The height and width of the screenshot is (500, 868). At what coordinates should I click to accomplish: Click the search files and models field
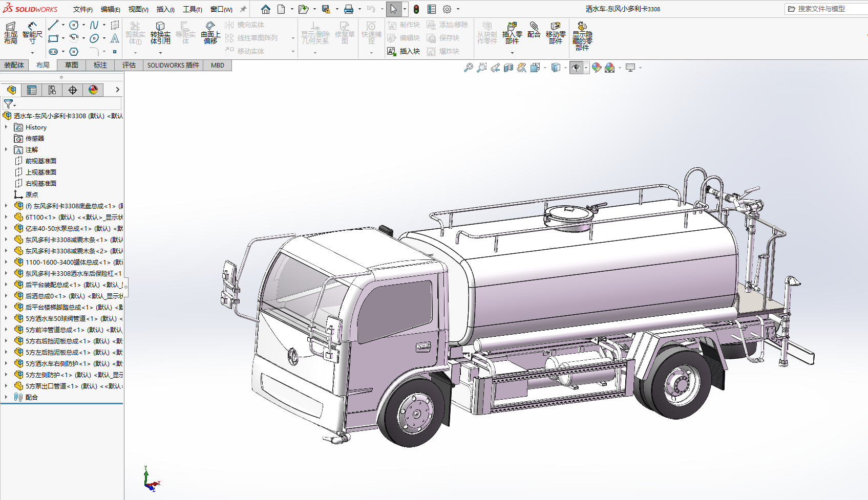click(x=826, y=9)
